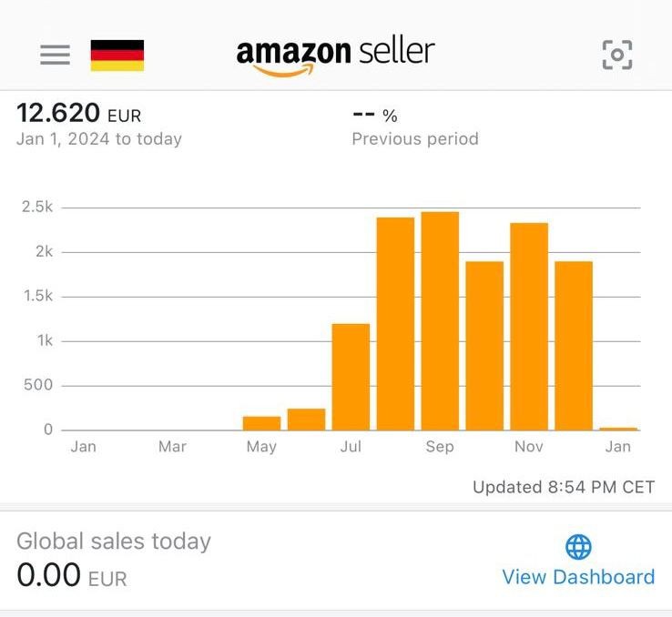Tap the barcode scan icon
Viewport: 672px width, 617px height.
click(x=617, y=55)
